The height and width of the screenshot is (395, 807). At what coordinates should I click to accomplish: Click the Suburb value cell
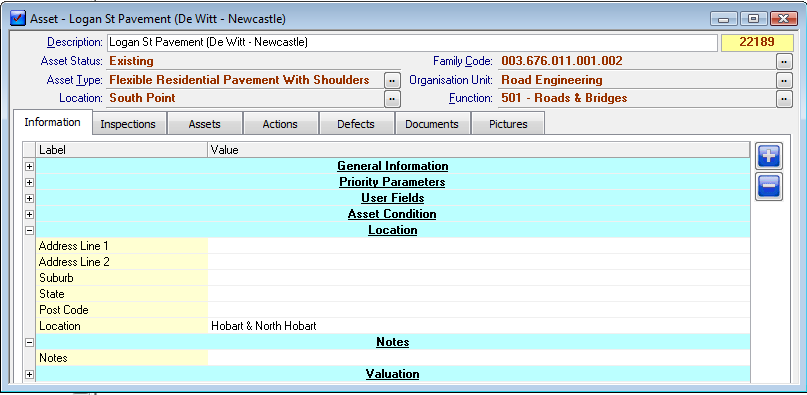point(479,278)
